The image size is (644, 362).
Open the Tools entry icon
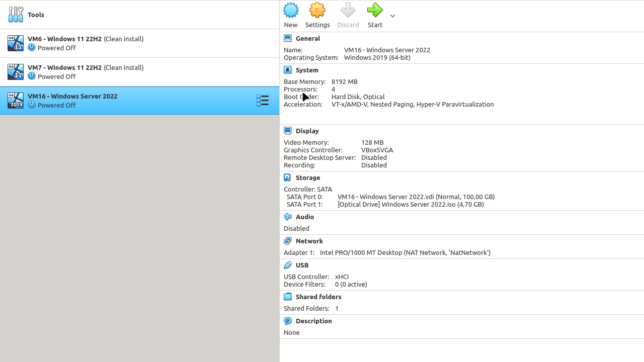click(x=16, y=14)
